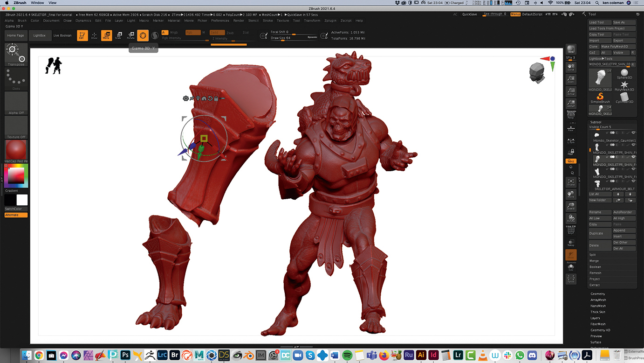Toggle the Gizmo 3D button
The image size is (644, 363).
coord(143,35)
